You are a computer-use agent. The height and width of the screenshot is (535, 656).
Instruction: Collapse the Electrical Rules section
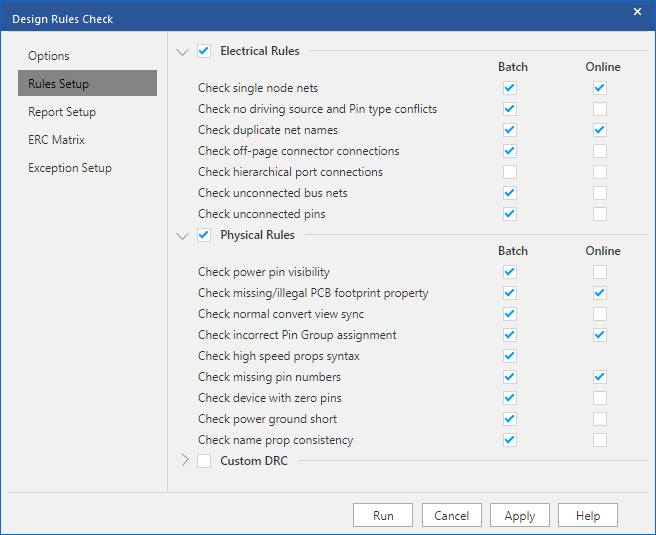tap(182, 52)
